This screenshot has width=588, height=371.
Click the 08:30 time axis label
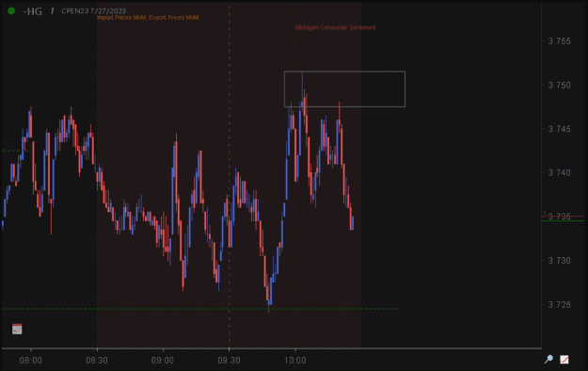[97, 361]
